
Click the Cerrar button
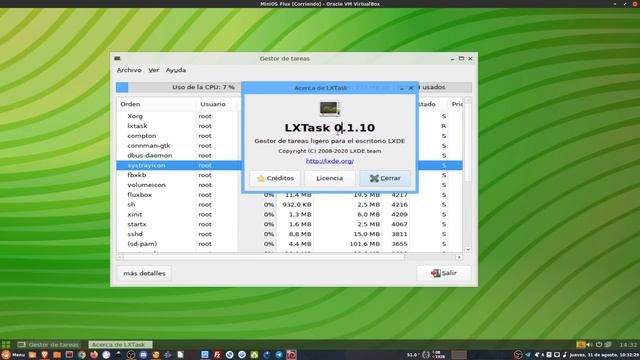point(384,178)
